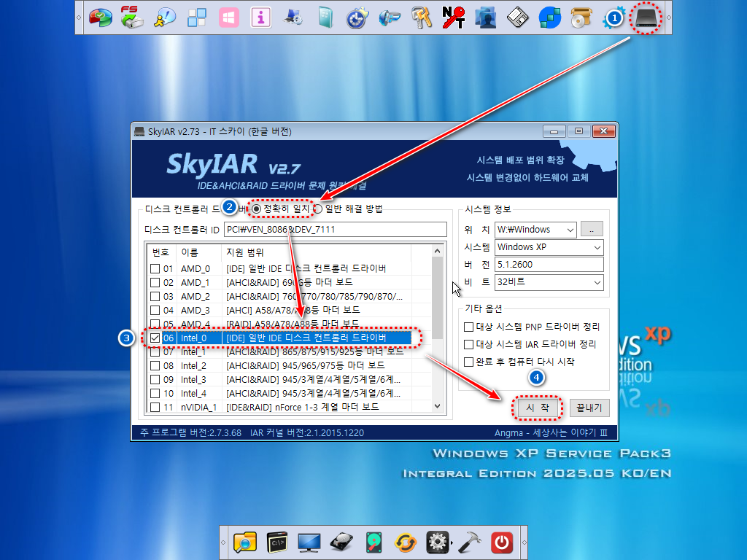Launch the blue circle green squares icon
747x560 pixels.
coord(549,18)
